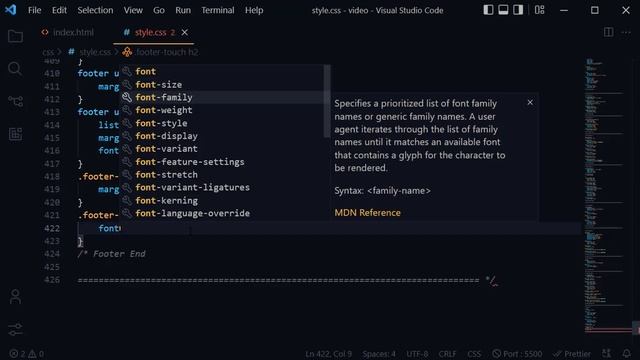
Task: Click the errors and warnings status indicator
Action: point(27,353)
